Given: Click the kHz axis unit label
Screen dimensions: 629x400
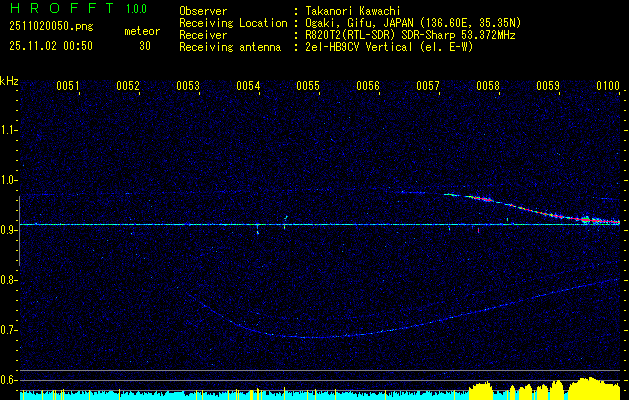Looking at the screenshot, I should pyautogui.click(x=9, y=80).
